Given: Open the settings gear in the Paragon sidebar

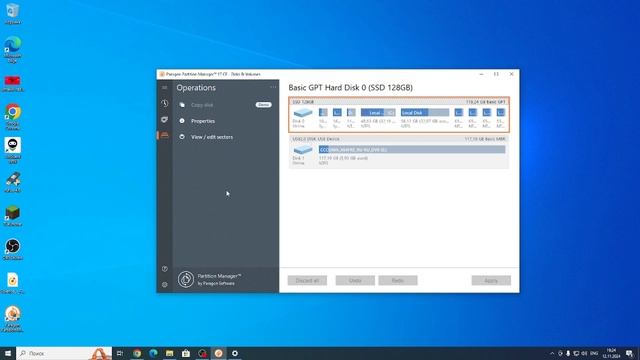Looking at the screenshot, I should click(164, 284).
